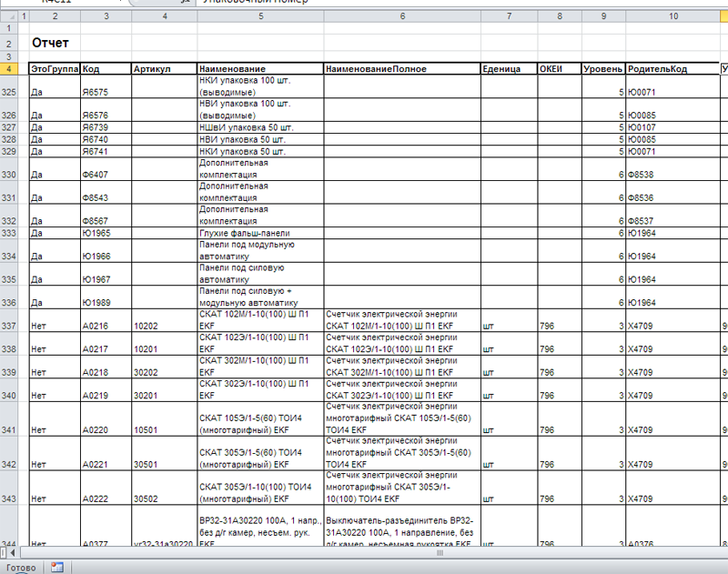Click the horizontal scrollbar left arrow

click(x=13, y=553)
